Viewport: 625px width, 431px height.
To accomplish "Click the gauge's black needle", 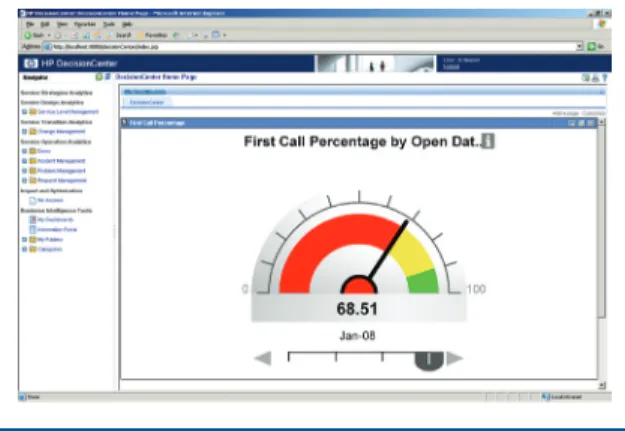I will pos(387,250).
